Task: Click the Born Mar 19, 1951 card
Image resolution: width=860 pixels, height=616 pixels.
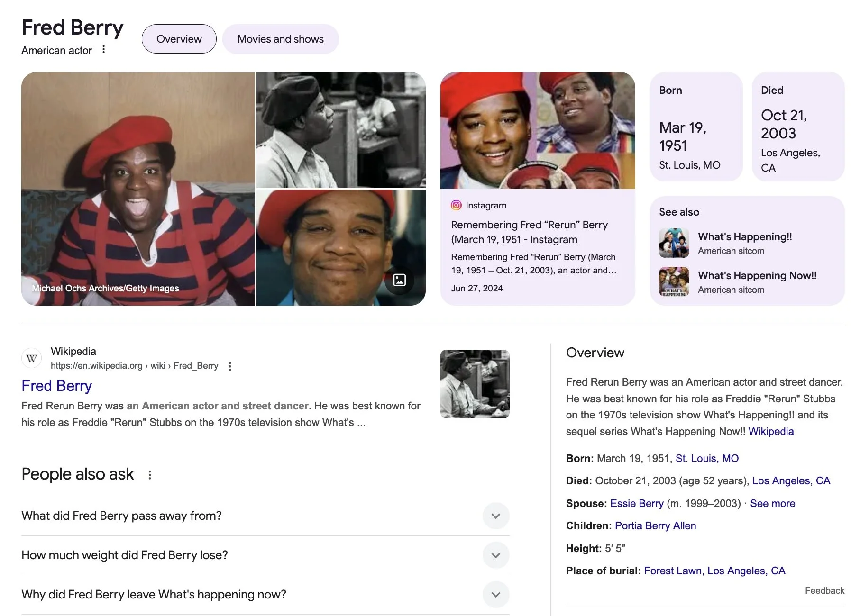Action: tap(696, 127)
